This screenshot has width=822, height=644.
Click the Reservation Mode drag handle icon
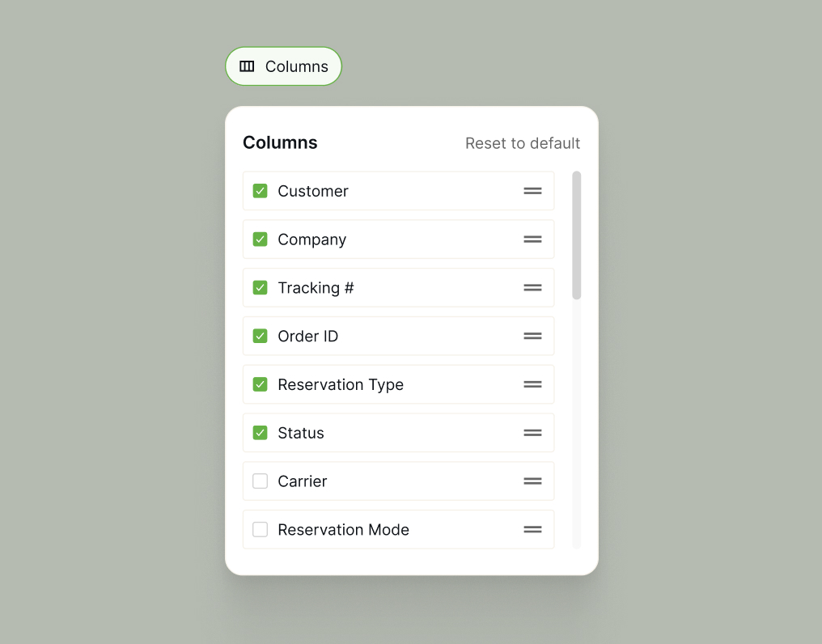click(x=532, y=530)
